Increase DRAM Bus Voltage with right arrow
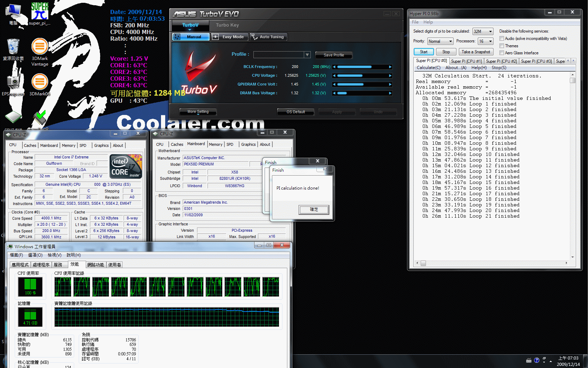The height and width of the screenshot is (368, 588). pyautogui.click(x=390, y=93)
